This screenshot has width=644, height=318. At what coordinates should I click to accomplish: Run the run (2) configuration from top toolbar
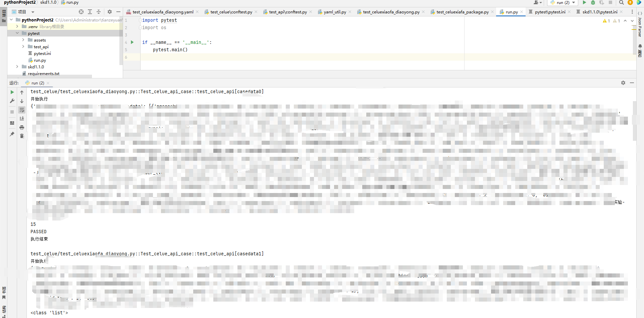[584, 2]
